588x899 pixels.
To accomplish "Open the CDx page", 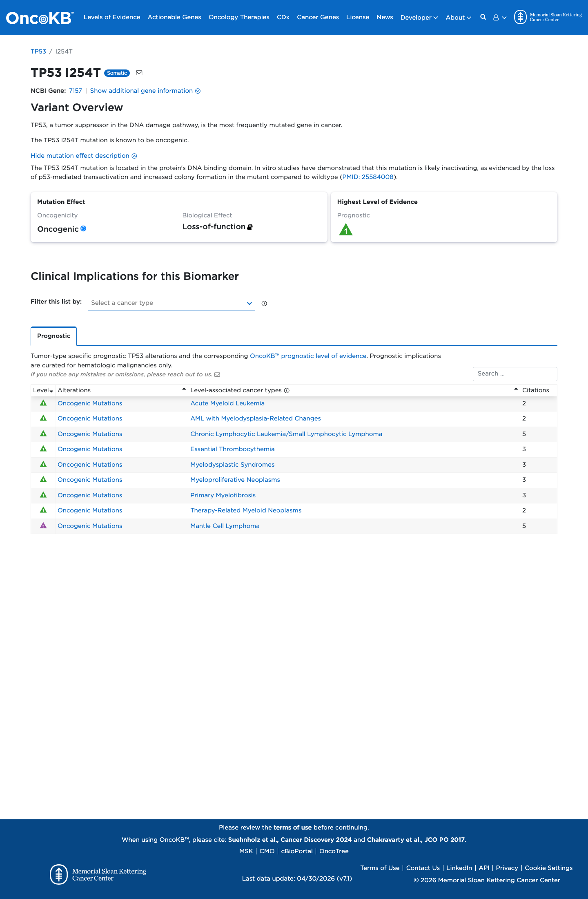I will click(x=283, y=17).
